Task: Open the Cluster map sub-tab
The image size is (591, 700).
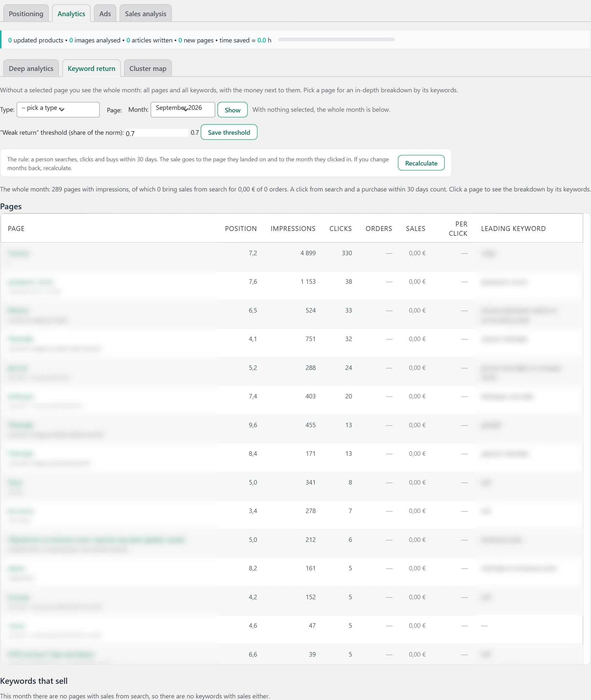Action: tap(148, 68)
